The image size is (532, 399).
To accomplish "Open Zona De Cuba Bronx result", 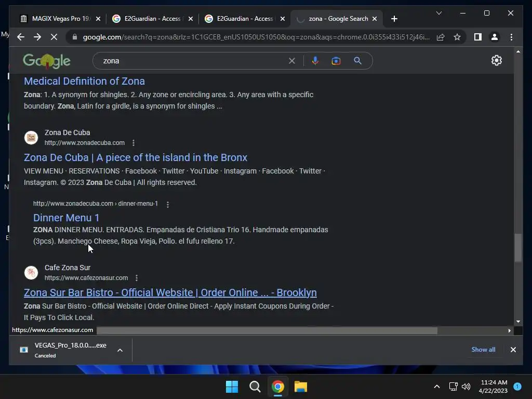I will (136, 157).
